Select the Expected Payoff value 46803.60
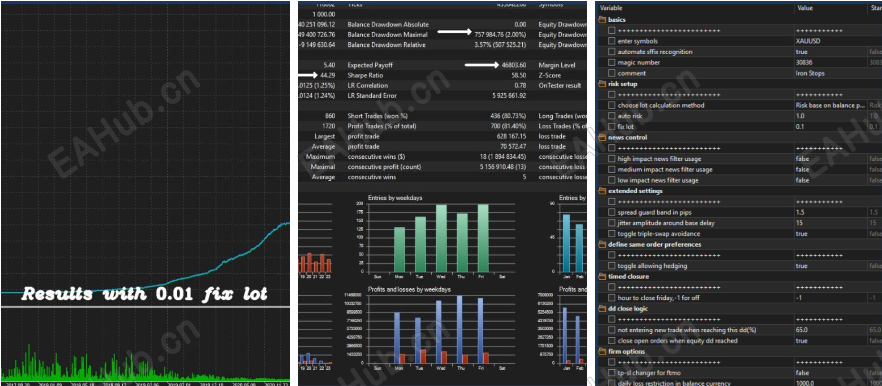 pos(514,65)
